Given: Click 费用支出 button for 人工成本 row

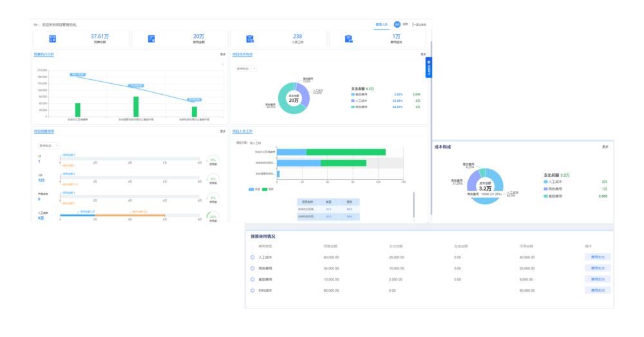Looking at the screenshot, I should (598, 257).
